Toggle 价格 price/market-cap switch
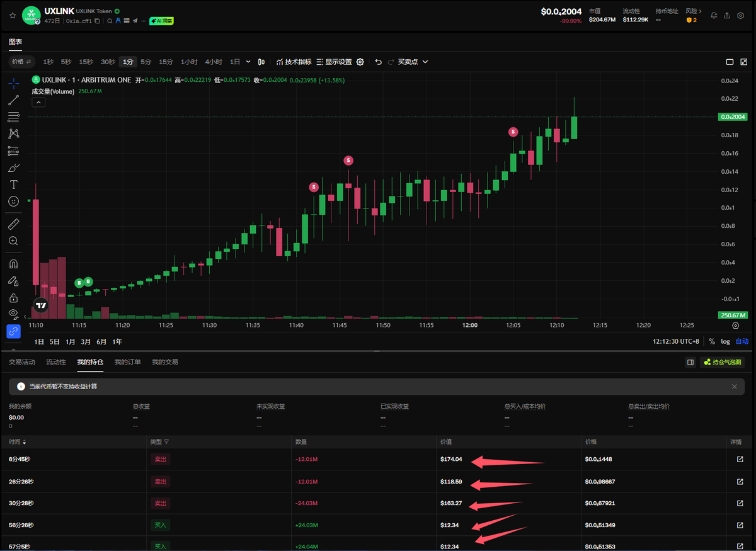Image resolution: width=756 pixels, height=551 pixels. pos(21,62)
